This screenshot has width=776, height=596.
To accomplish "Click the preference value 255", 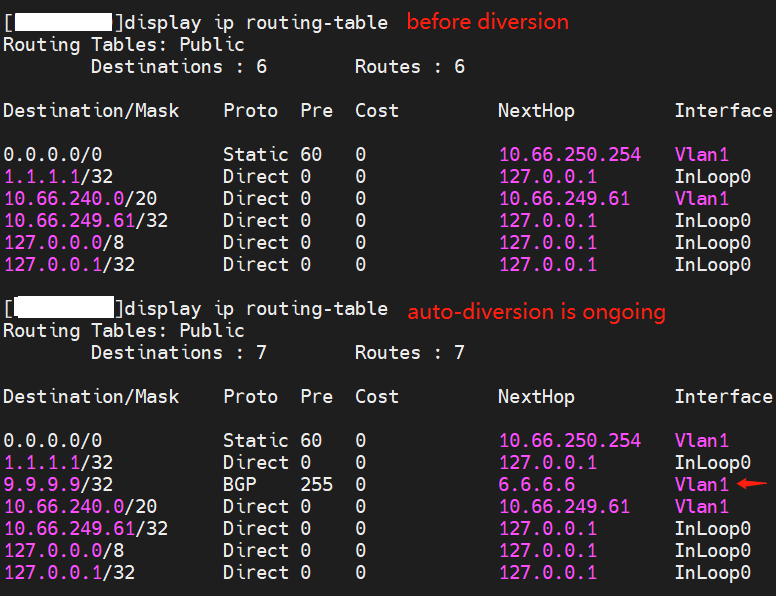I will coord(316,484).
